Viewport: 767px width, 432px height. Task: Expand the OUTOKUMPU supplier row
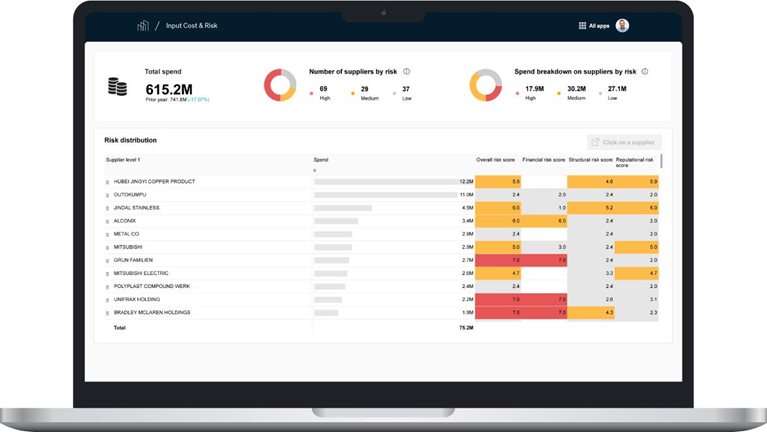[x=108, y=195]
